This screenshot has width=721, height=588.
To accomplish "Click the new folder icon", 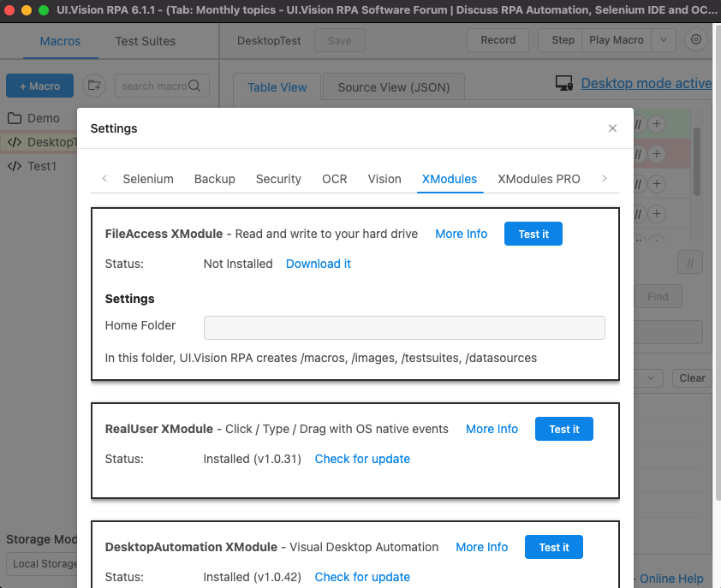I will tap(94, 86).
